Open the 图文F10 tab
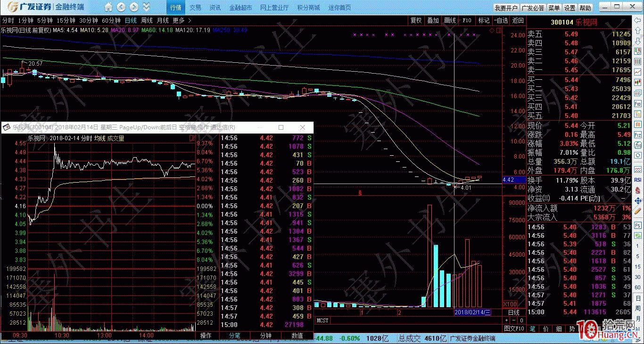 tap(514, 328)
